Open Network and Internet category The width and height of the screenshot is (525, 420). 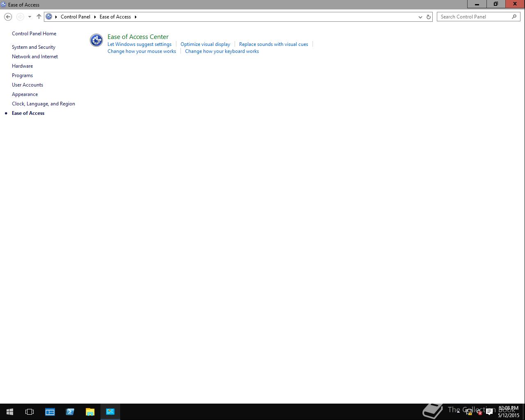tap(35, 57)
